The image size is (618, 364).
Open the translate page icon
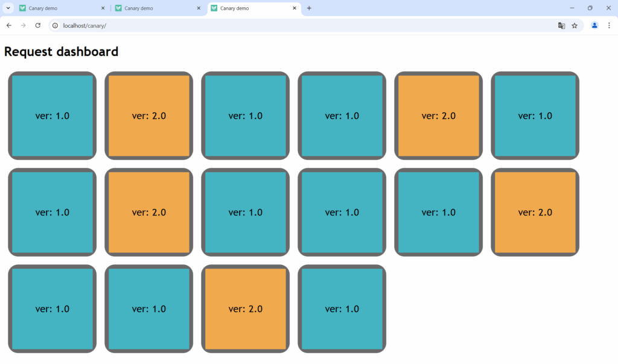[561, 25]
